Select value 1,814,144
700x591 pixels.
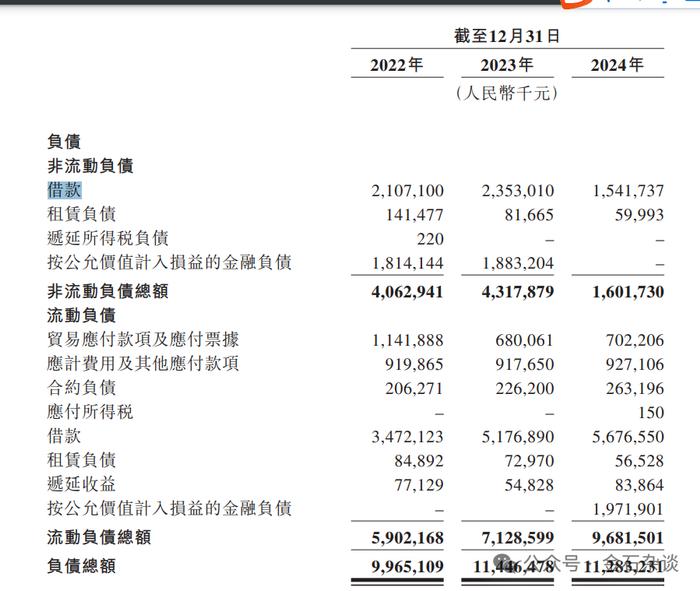click(x=408, y=263)
